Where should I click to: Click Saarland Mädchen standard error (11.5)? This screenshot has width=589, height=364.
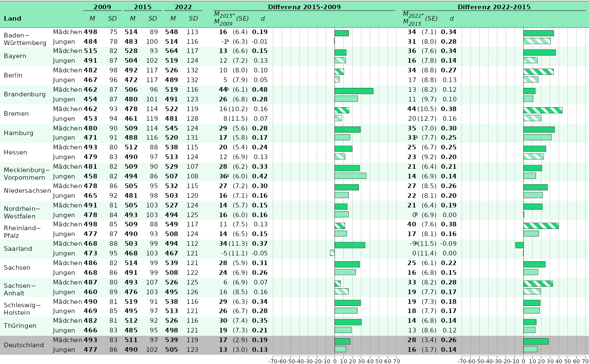point(427,244)
